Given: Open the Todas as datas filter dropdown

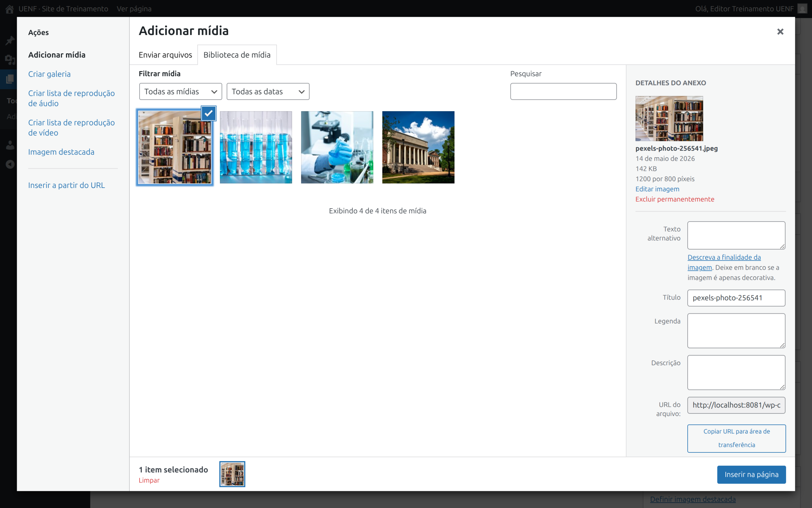Looking at the screenshot, I should coord(268,91).
